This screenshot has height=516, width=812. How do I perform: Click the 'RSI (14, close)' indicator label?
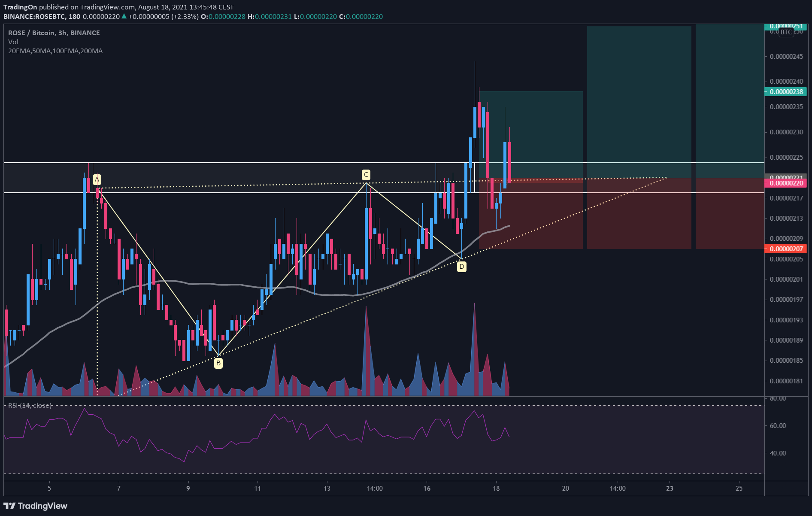(x=30, y=405)
